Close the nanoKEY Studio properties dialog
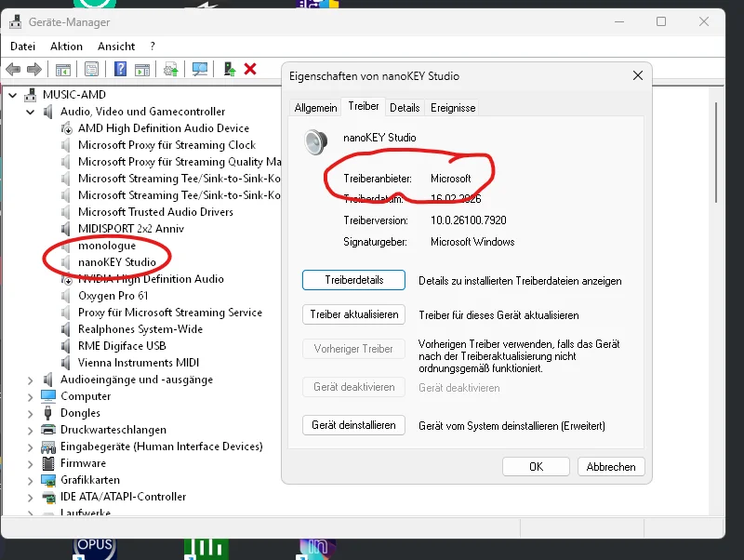Image resolution: width=744 pixels, height=560 pixels. pyautogui.click(x=638, y=75)
